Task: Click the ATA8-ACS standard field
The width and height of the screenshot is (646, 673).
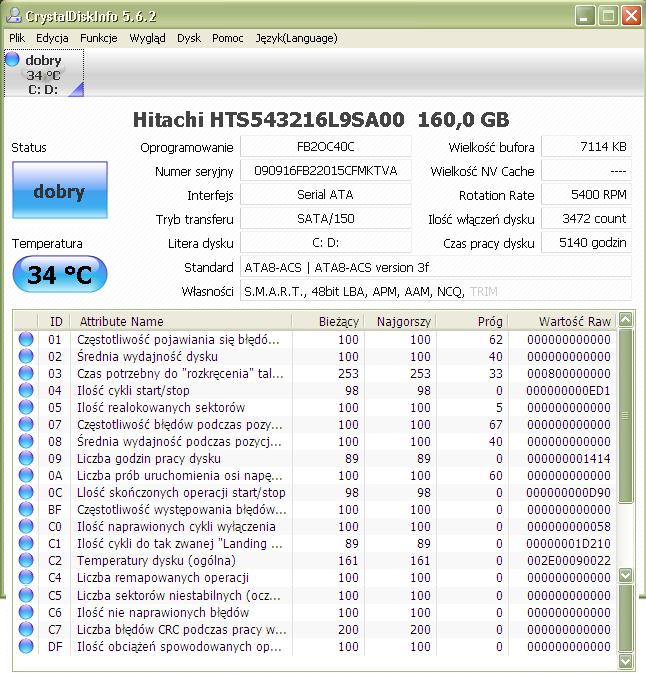Action: 436,267
